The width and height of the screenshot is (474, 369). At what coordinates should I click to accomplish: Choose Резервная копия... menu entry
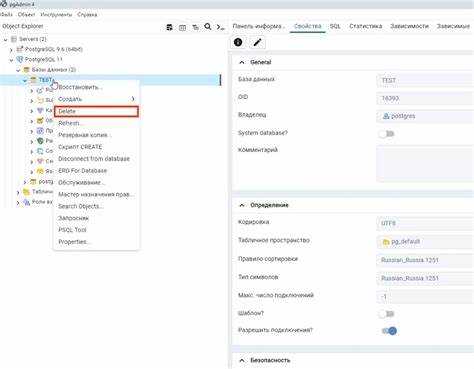pos(96,135)
